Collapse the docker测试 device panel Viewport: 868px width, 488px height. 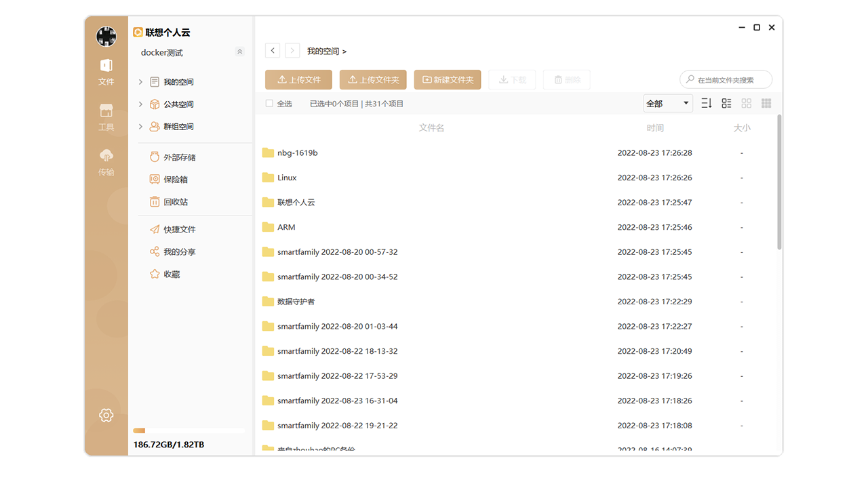pyautogui.click(x=239, y=52)
